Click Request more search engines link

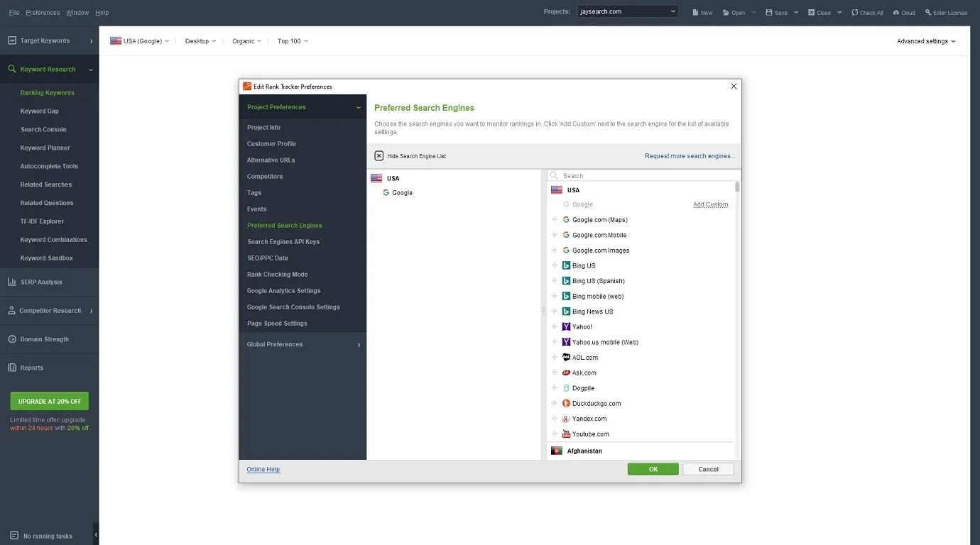coord(690,156)
